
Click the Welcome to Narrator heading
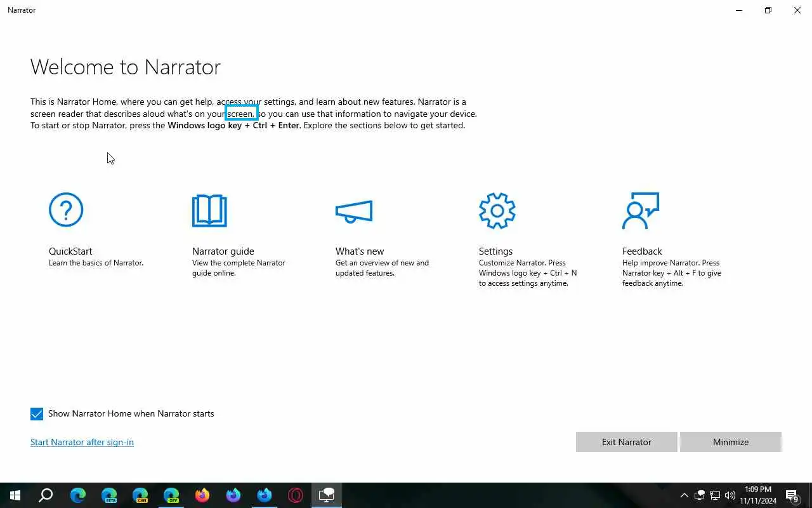(126, 67)
